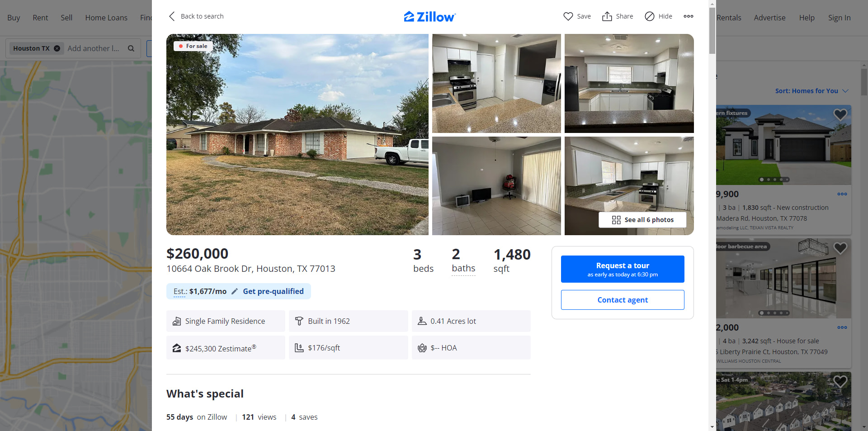
Task: Toggle heart on the Sat 1-4pm listing
Action: [x=840, y=382]
